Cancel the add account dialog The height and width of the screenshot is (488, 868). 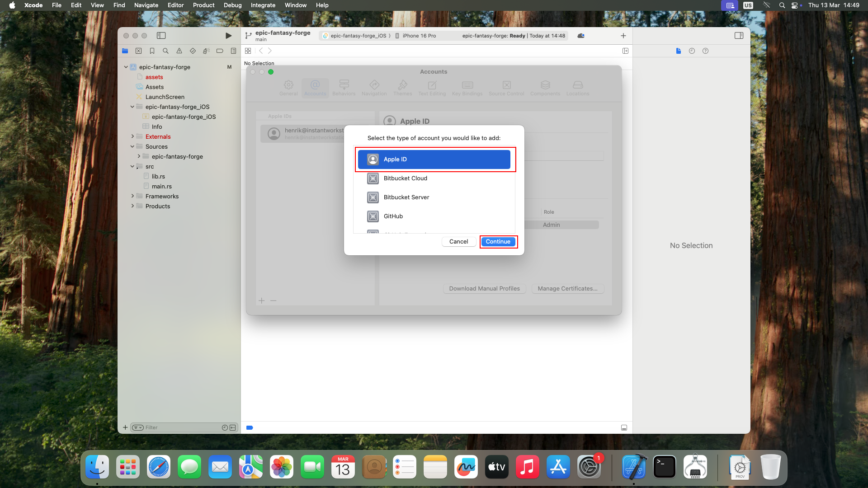(x=458, y=241)
